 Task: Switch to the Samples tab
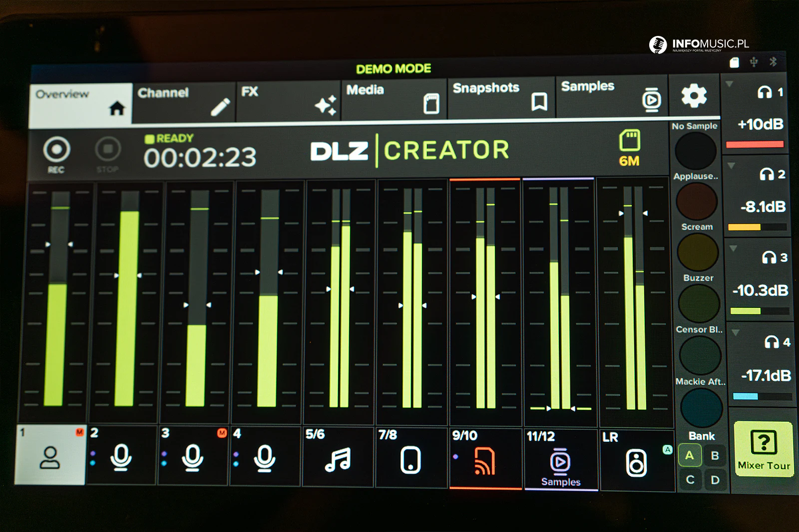tap(612, 96)
